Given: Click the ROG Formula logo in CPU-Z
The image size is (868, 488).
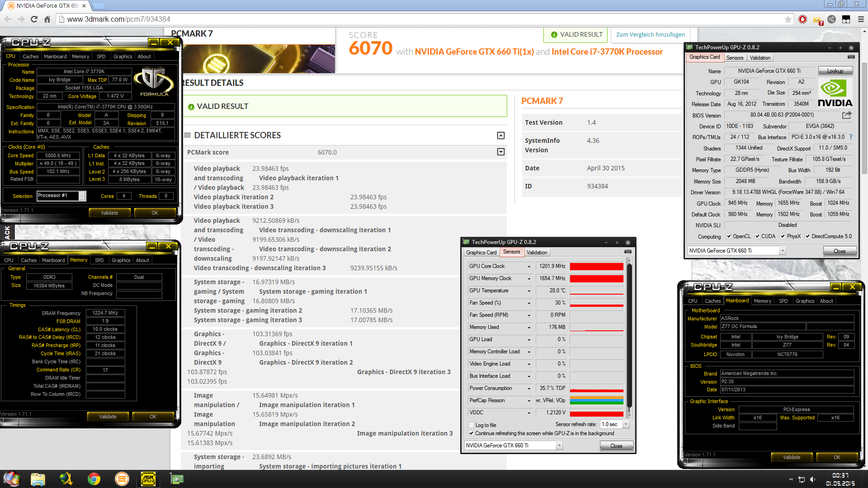Looking at the screenshot, I should click(x=154, y=82).
